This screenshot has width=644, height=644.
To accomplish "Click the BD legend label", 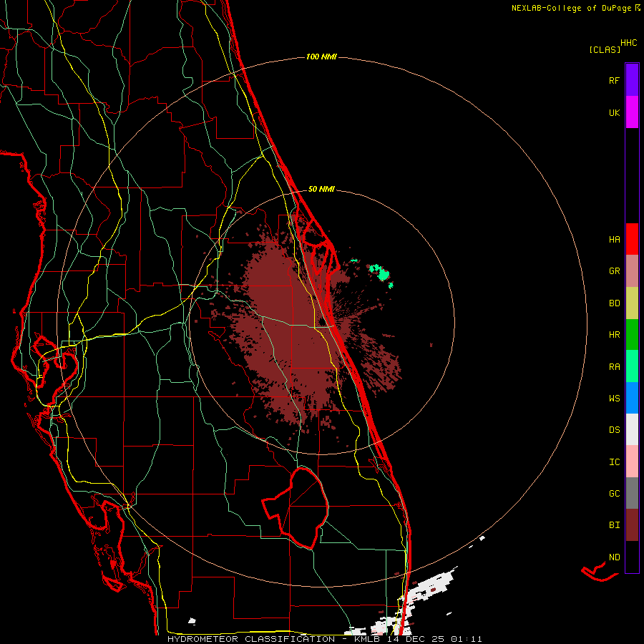I will (614, 303).
